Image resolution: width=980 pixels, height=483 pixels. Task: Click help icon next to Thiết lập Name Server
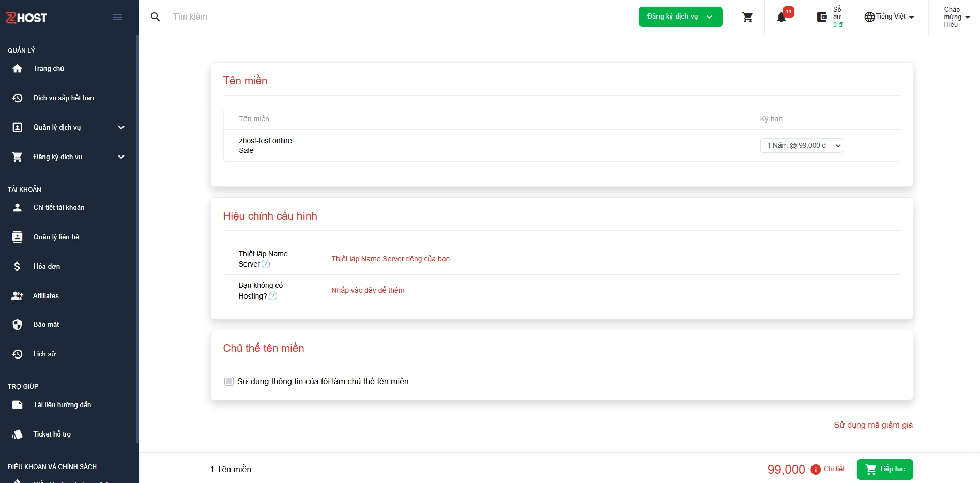(x=266, y=264)
